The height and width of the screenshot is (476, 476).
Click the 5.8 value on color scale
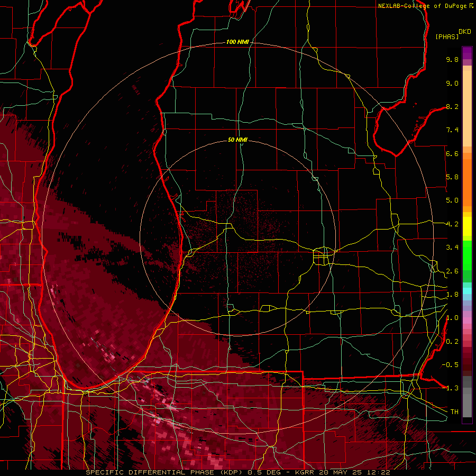click(452, 177)
